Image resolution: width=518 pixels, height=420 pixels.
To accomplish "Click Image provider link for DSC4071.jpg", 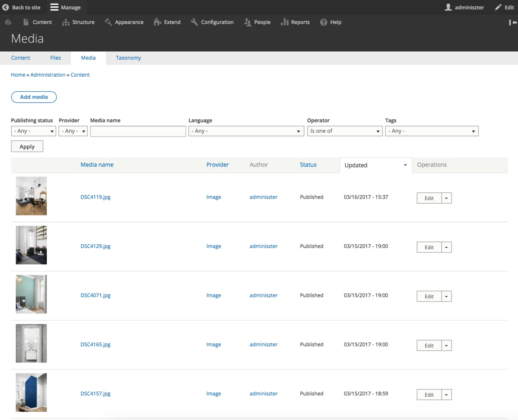I will pyautogui.click(x=214, y=296).
